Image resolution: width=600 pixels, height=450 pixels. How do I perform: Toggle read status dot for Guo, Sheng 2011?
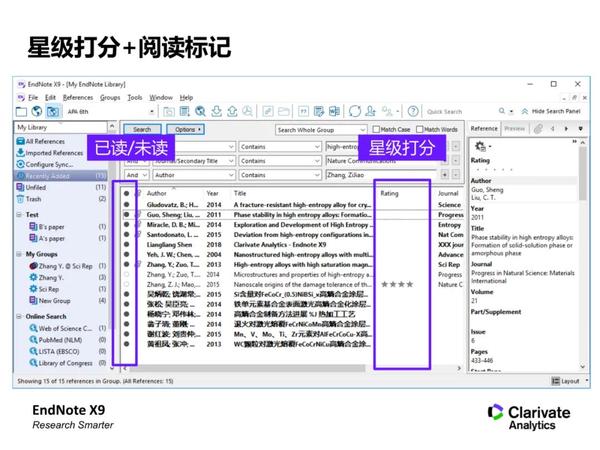(126, 214)
